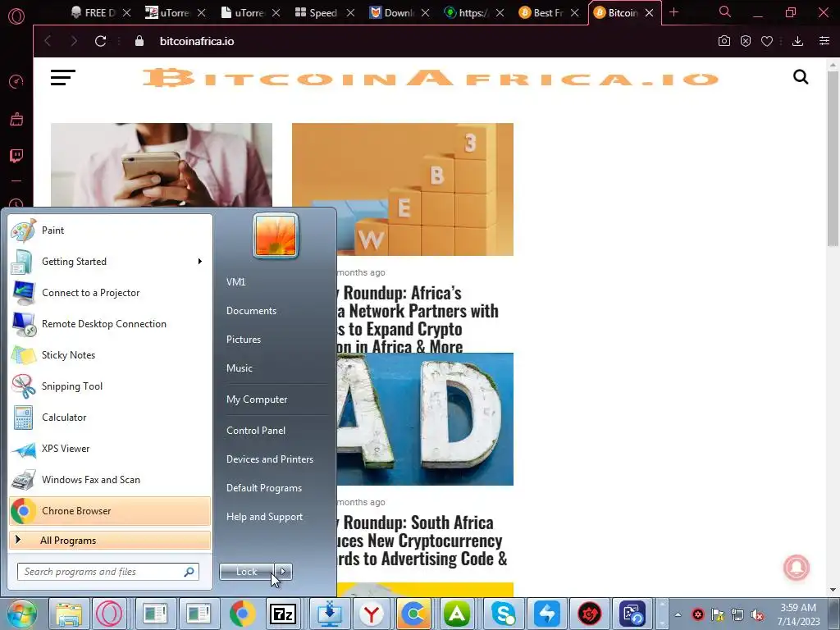Open Documents from Start menu
Image resolution: width=840 pixels, height=630 pixels.
[251, 311]
